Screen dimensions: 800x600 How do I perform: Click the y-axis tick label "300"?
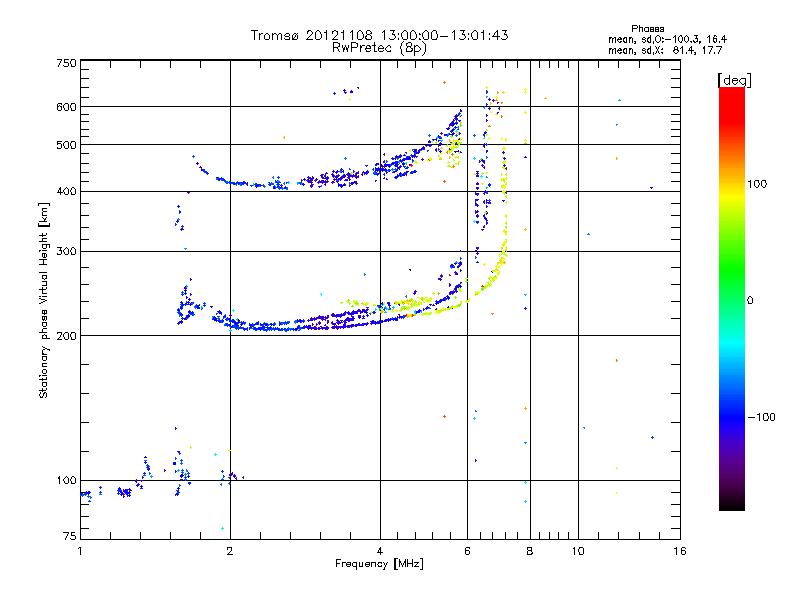point(66,251)
